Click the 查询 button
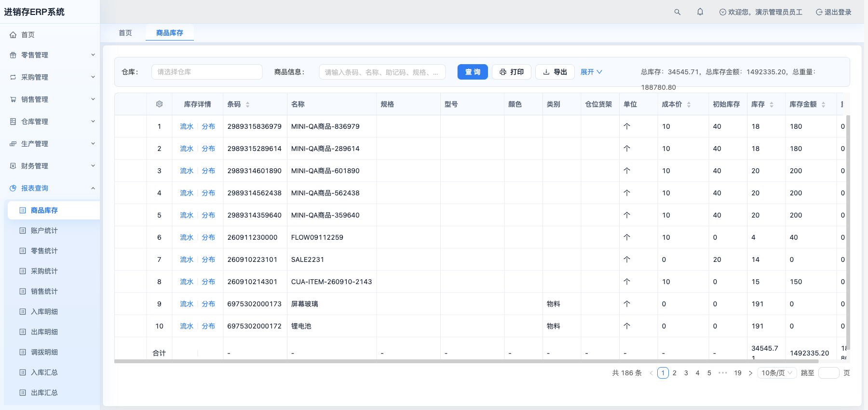 (473, 72)
